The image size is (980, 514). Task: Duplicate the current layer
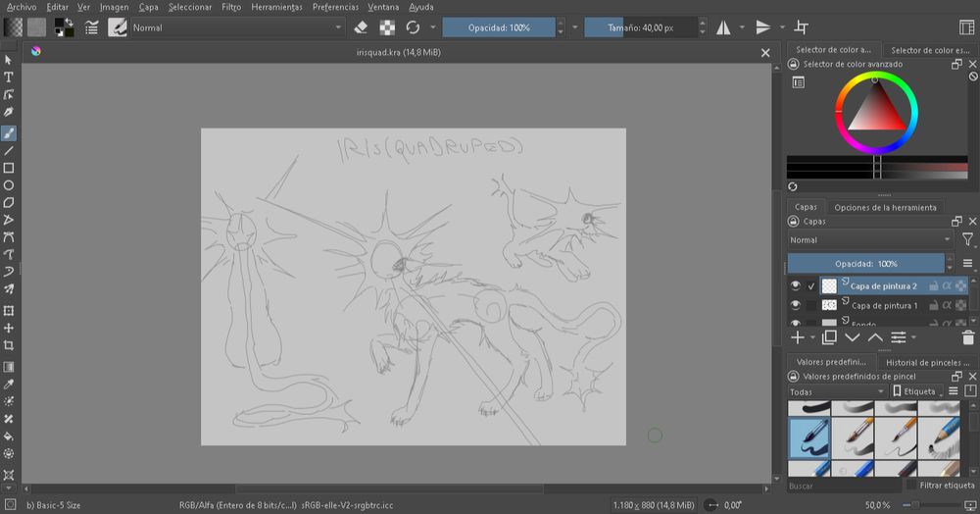(x=829, y=337)
